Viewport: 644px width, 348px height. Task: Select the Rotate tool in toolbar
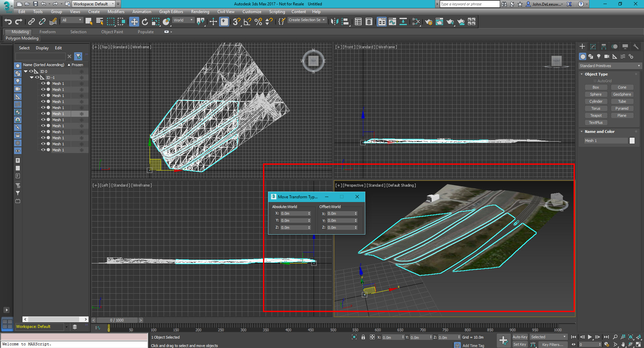click(x=145, y=22)
